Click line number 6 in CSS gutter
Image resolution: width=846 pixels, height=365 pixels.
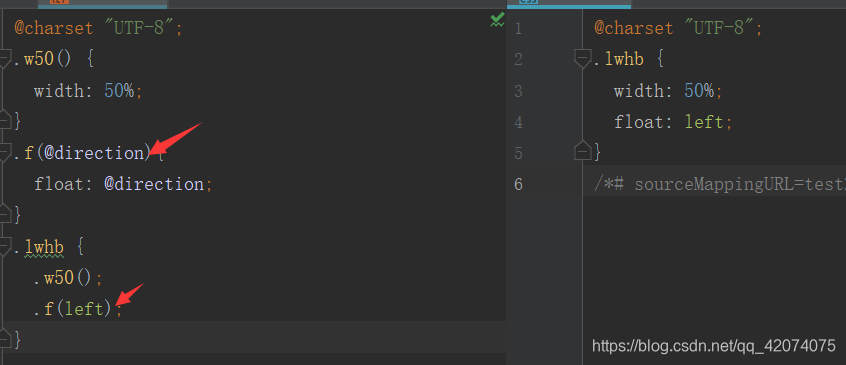(x=518, y=184)
